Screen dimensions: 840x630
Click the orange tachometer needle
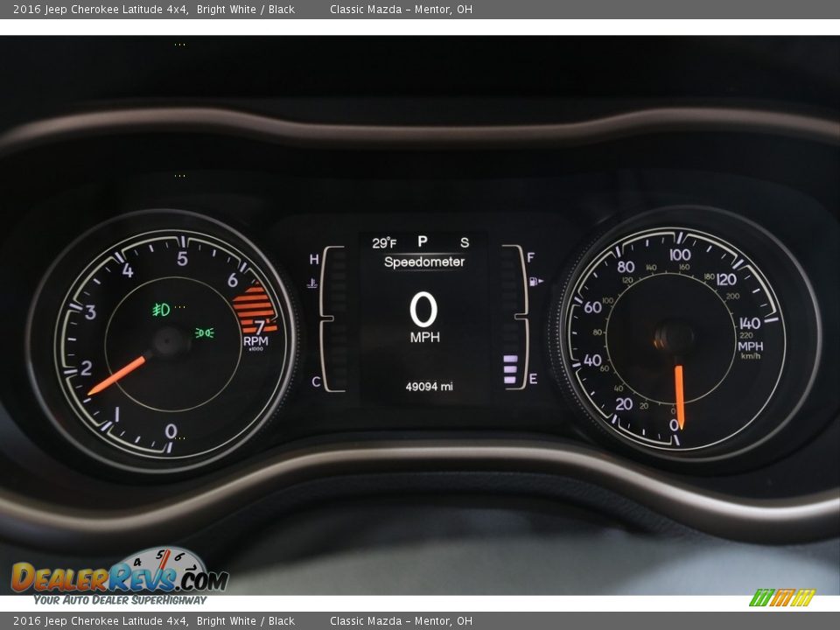click(118, 374)
